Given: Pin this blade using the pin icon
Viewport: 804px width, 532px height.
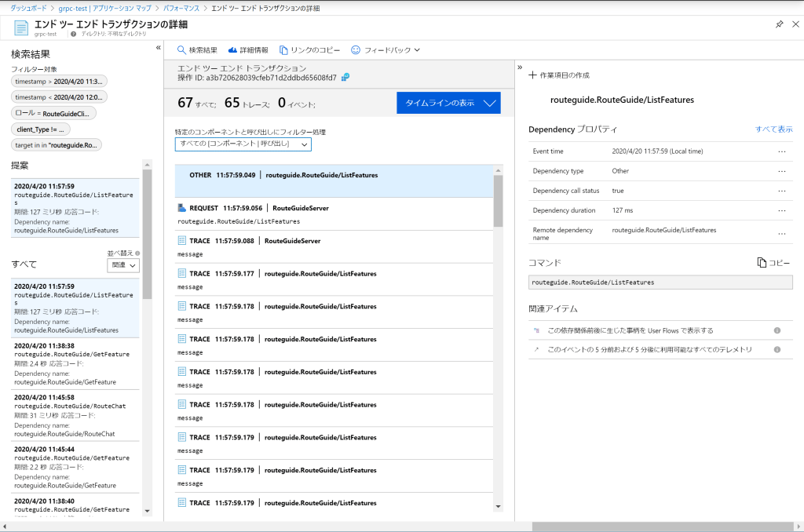Looking at the screenshot, I should pyautogui.click(x=779, y=24).
